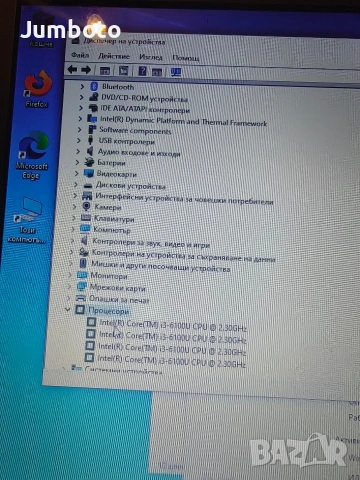Image resolution: width=360 pixels, height=480 pixels.
Task: Click the Мишки mouse icon
Action: (x=83, y=263)
